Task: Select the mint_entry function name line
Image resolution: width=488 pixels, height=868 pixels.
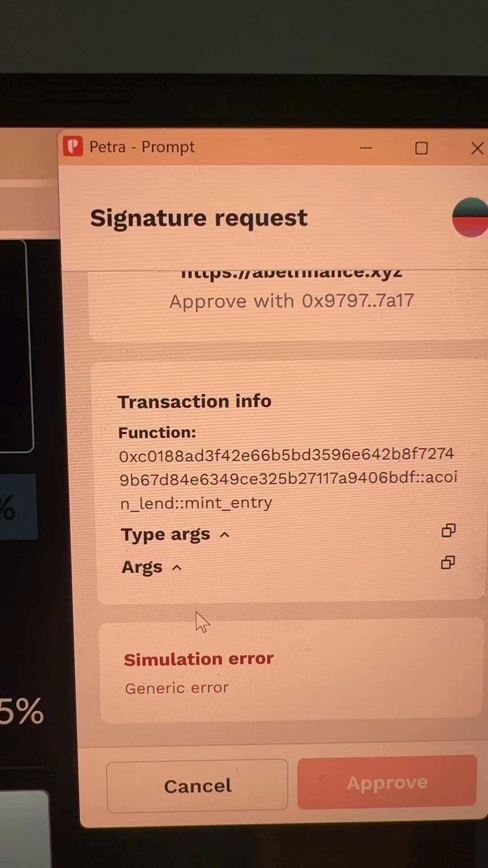Action: pos(196,503)
